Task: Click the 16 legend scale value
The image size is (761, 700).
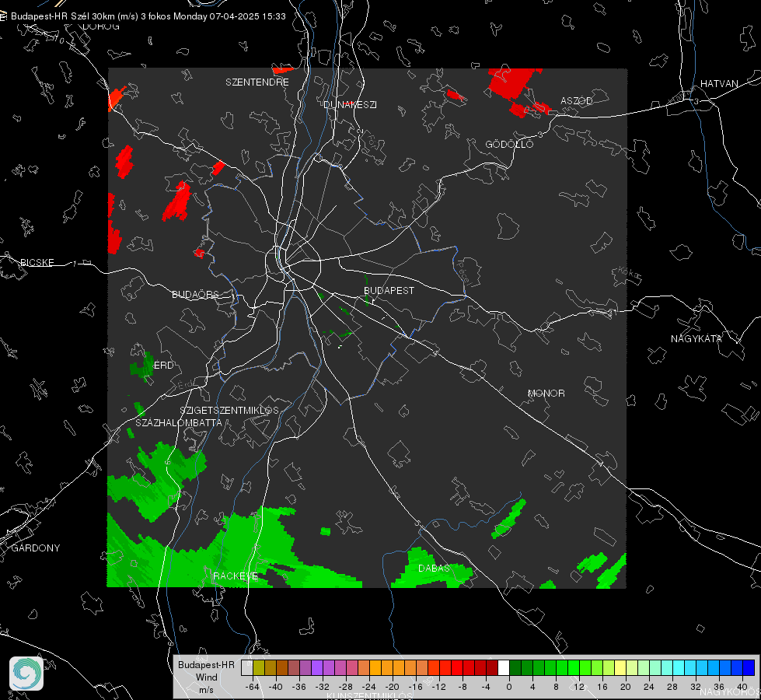Action: pyautogui.click(x=602, y=687)
